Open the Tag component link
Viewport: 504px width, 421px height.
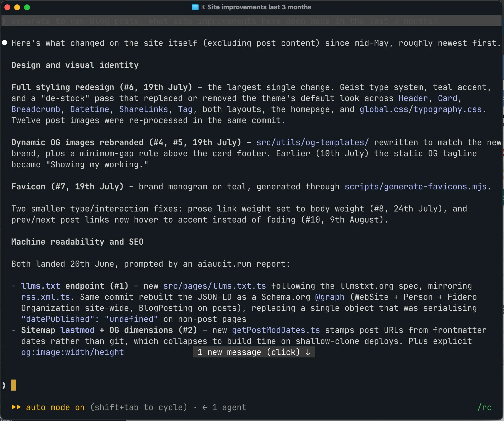185,109
